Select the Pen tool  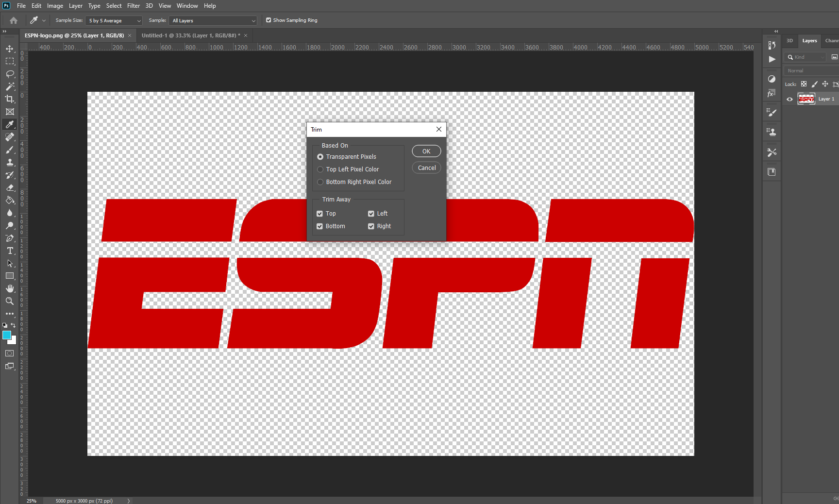[x=10, y=238]
